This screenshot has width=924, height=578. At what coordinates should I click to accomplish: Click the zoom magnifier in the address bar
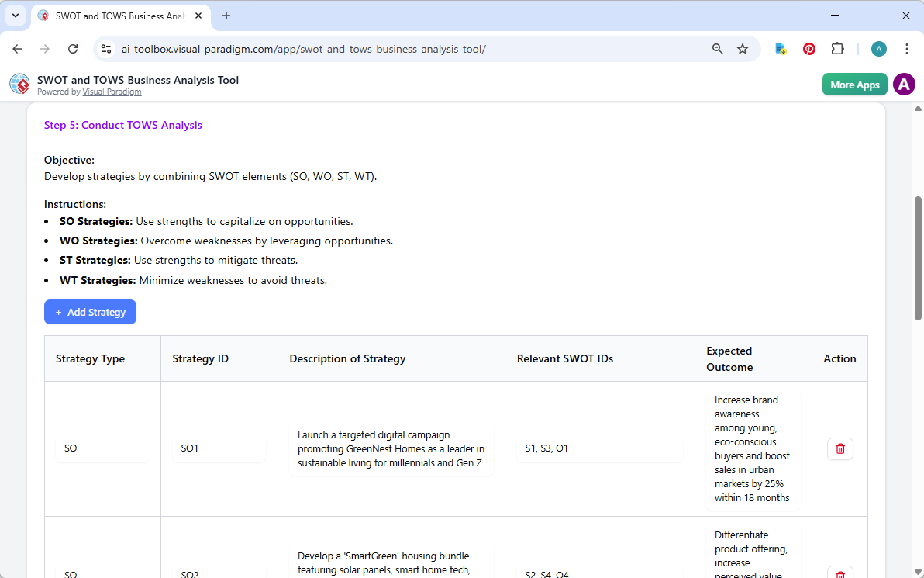(x=717, y=48)
